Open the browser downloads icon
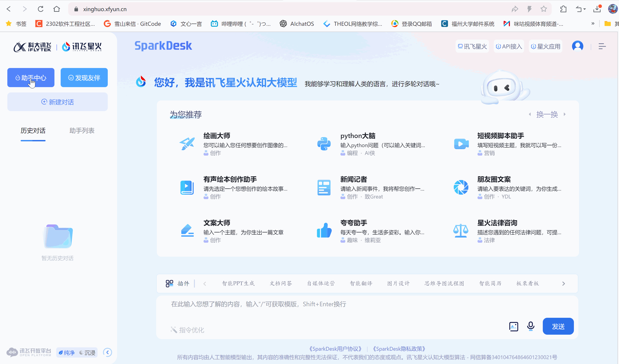619x364 pixels. (x=597, y=9)
